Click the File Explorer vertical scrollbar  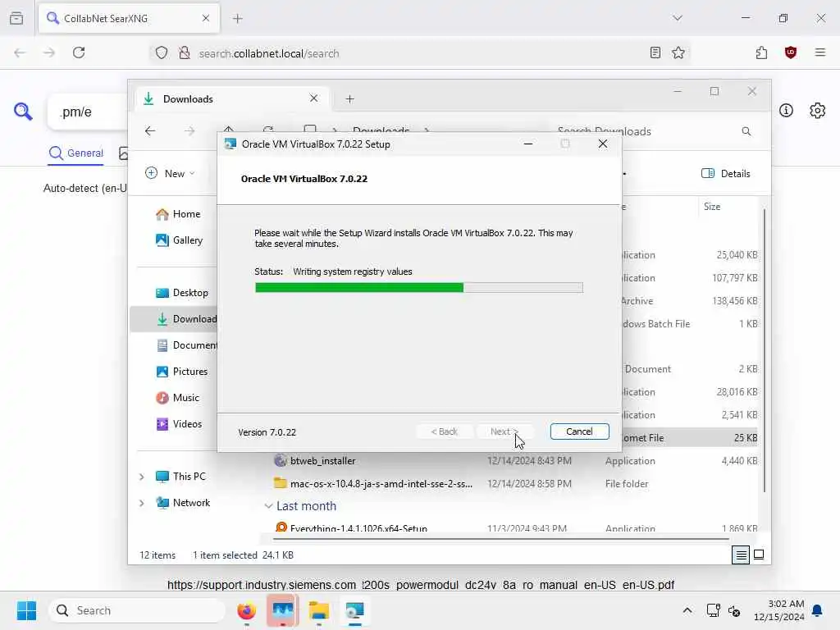(x=765, y=351)
